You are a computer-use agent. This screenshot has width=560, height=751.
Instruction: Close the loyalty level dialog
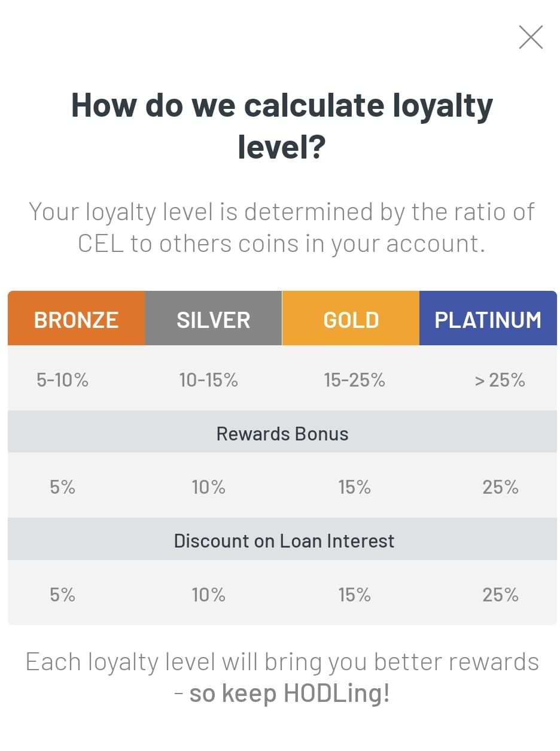click(x=531, y=37)
